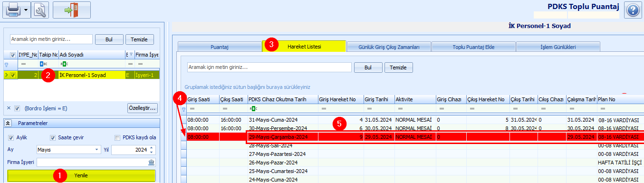Remove the Bordro İşlemi filter with X icon
This screenshot has width=644, height=183.
coord(9,108)
